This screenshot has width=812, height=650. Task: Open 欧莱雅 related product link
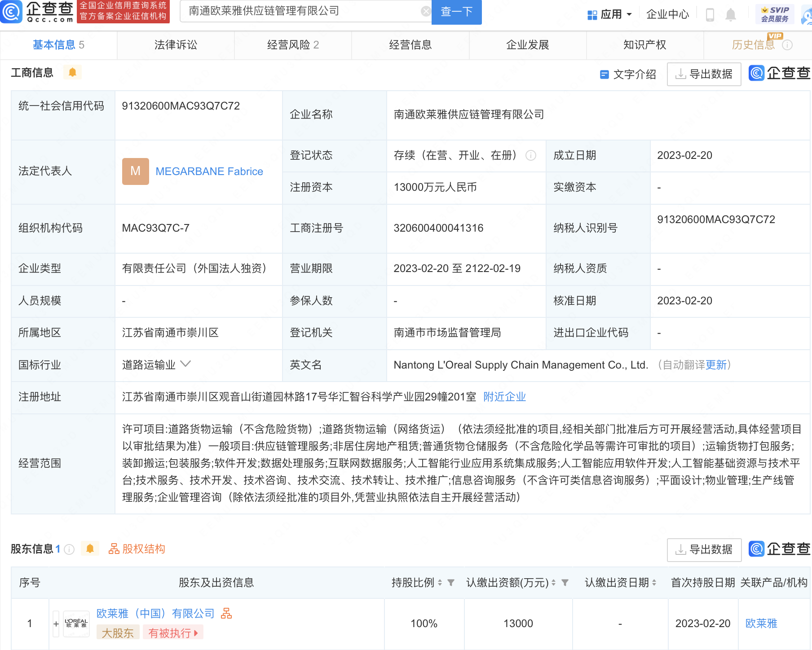pos(761,624)
